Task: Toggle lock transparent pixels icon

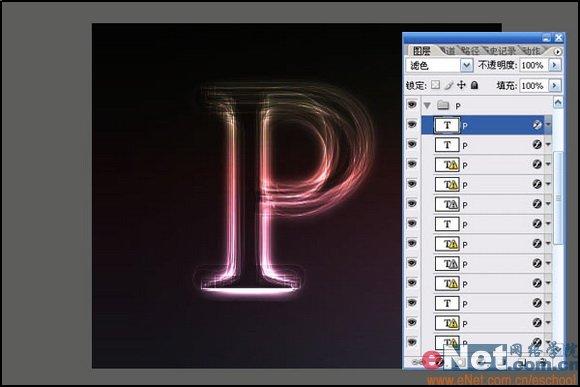Action: [x=435, y=85]
